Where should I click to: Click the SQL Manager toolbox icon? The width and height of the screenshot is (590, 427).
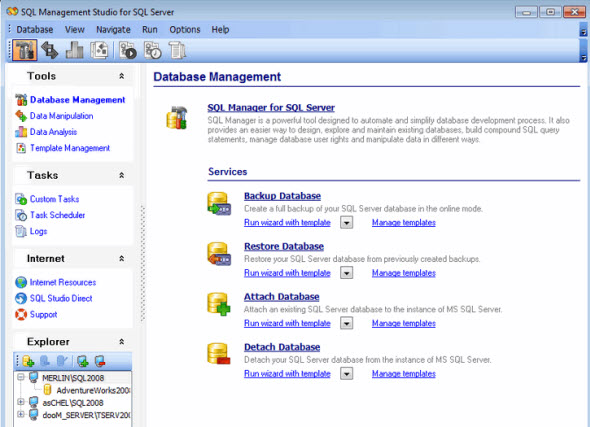[x=177, y=118]
